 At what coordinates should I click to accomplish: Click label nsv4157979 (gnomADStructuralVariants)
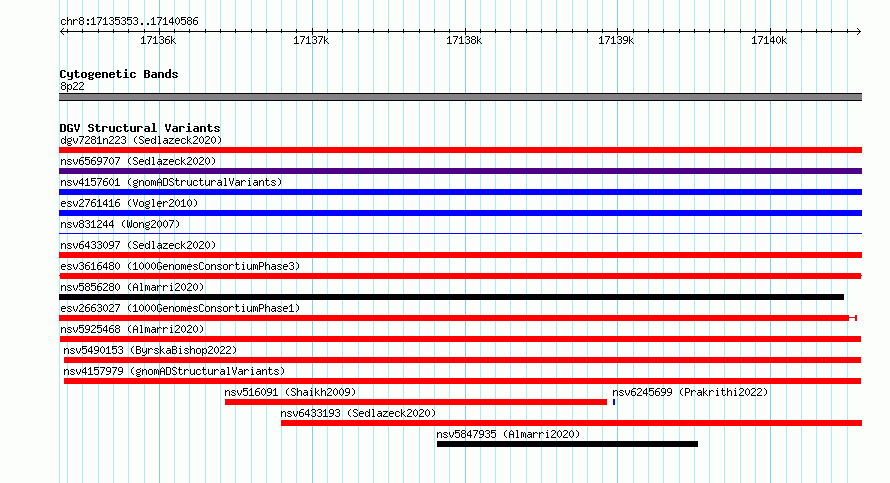tap(174, 371)
